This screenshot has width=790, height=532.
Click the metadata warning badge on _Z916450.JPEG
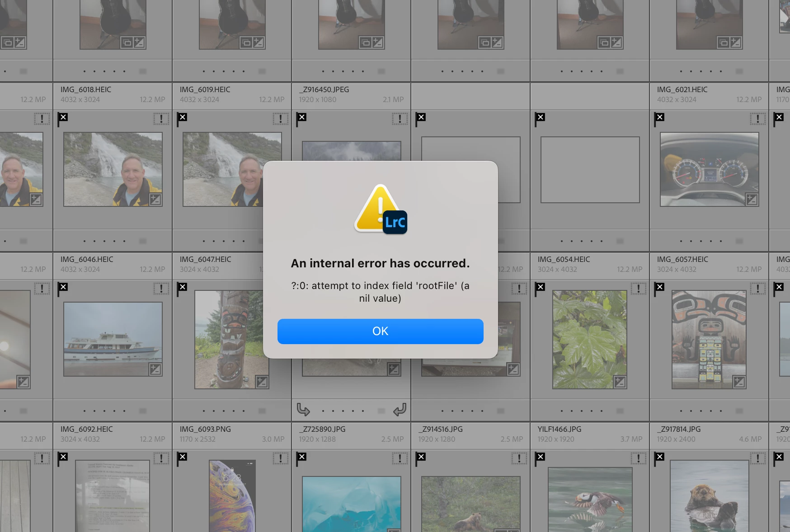tap(400, 119)
